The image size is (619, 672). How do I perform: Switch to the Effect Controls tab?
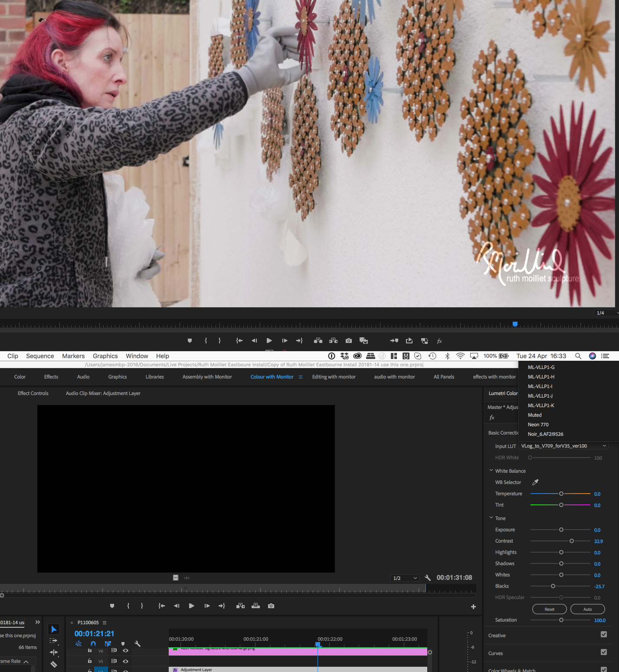[33, 393]
